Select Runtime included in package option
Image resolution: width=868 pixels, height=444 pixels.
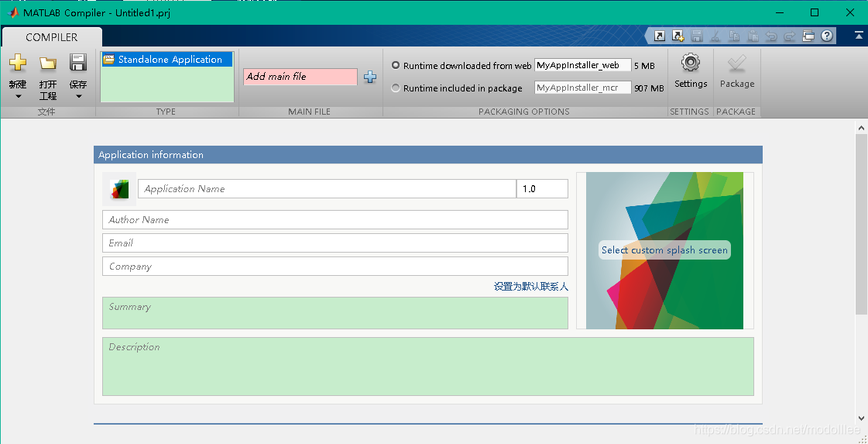click(396, 88)
